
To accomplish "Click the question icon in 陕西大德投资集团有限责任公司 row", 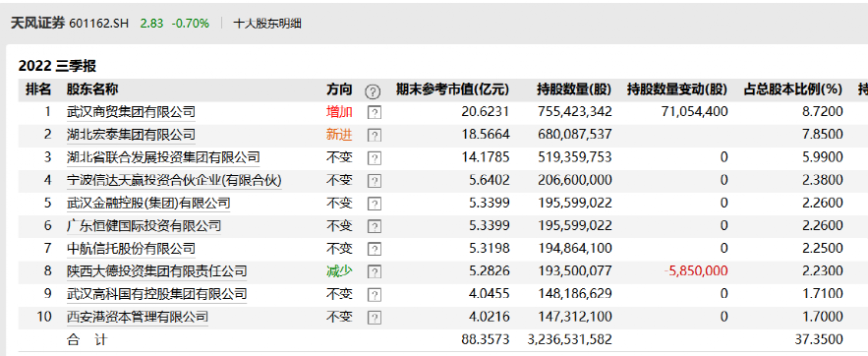I will pyautogui.click(x=375, y=271).
